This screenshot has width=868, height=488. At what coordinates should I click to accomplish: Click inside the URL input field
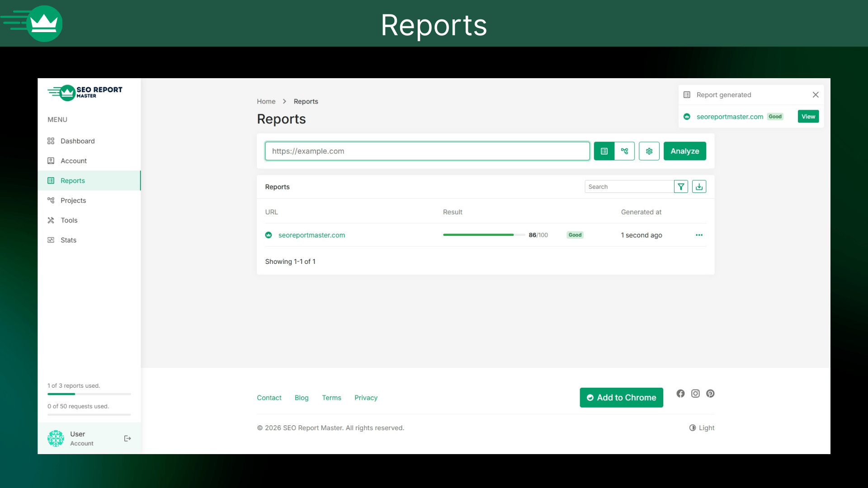pyautogui.click(x=427, y=151)
